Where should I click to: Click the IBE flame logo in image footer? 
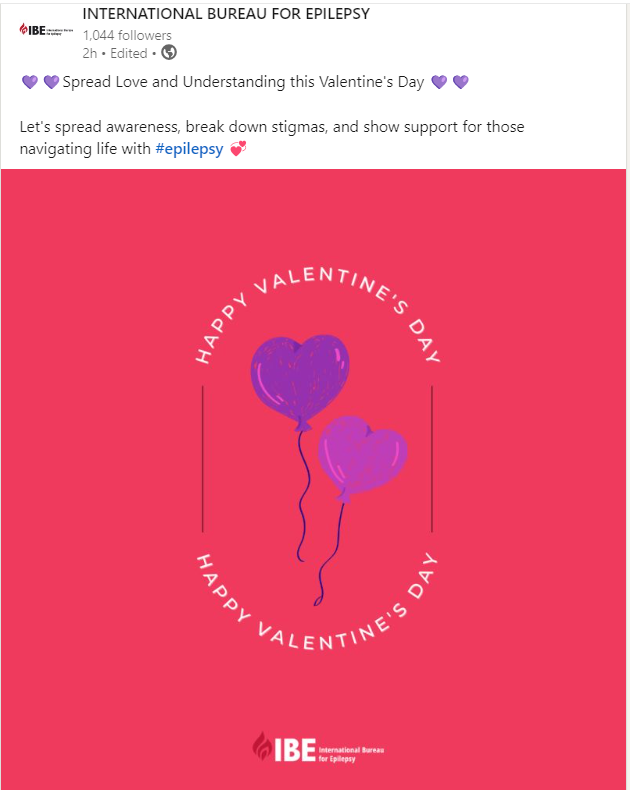(262, 748)
